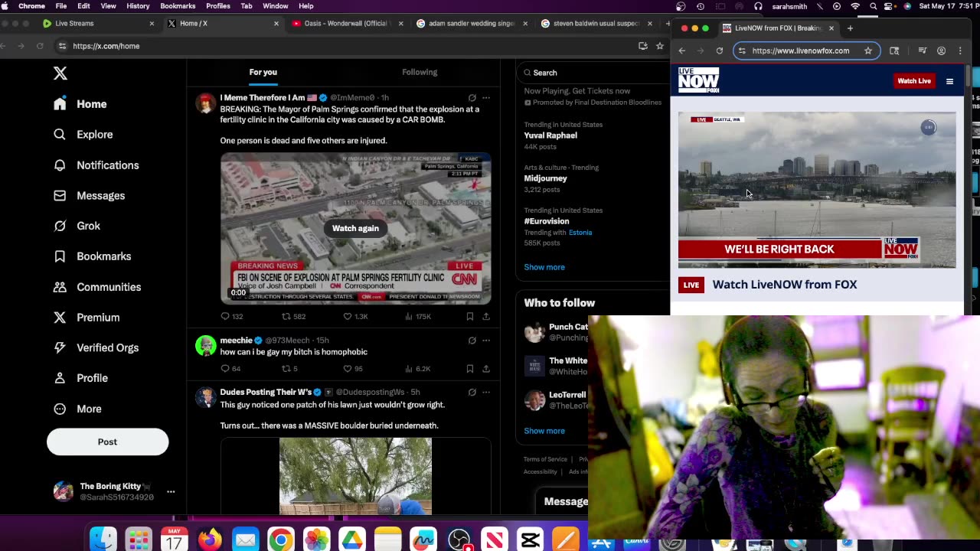
Task: Open the Bookmarks menu in menu bar
Action: (x=178, y=6)
